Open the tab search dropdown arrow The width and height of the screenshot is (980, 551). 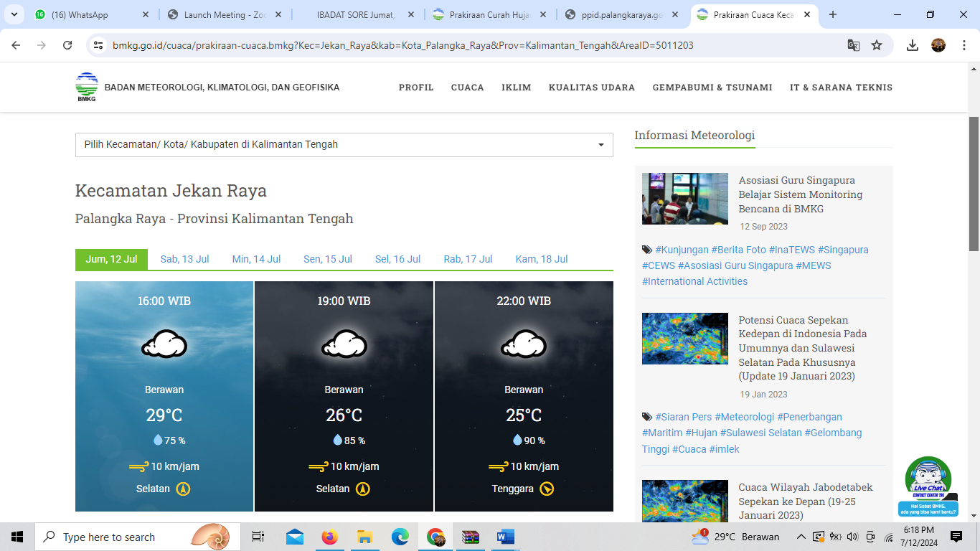(13, 14)
